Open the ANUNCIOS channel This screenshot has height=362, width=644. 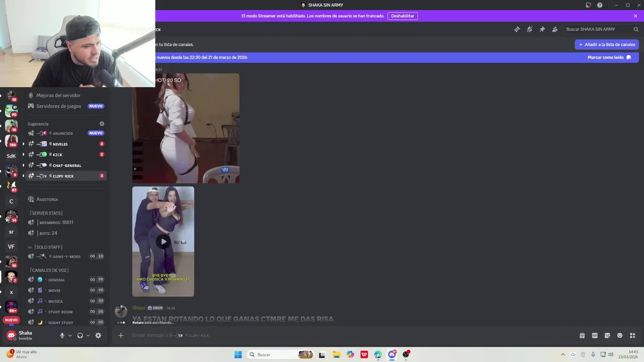click(x=67, y=133)
